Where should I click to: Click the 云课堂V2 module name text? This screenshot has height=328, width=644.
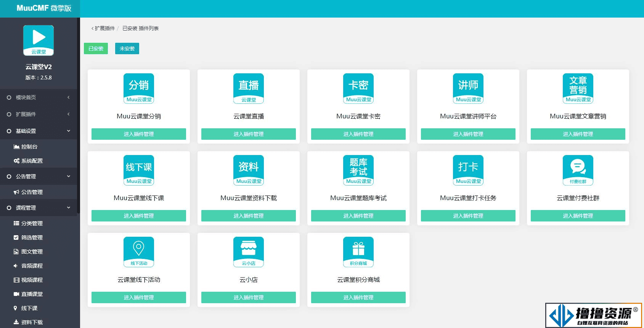click(39, 67)
